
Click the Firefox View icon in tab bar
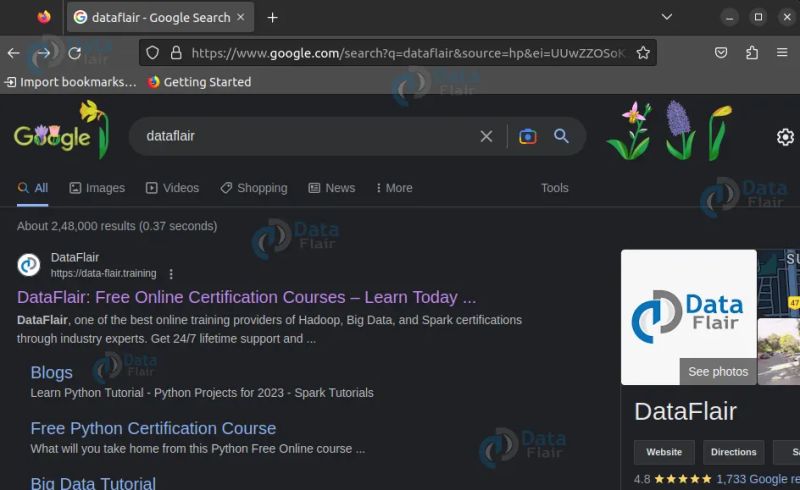click(44, 17)
